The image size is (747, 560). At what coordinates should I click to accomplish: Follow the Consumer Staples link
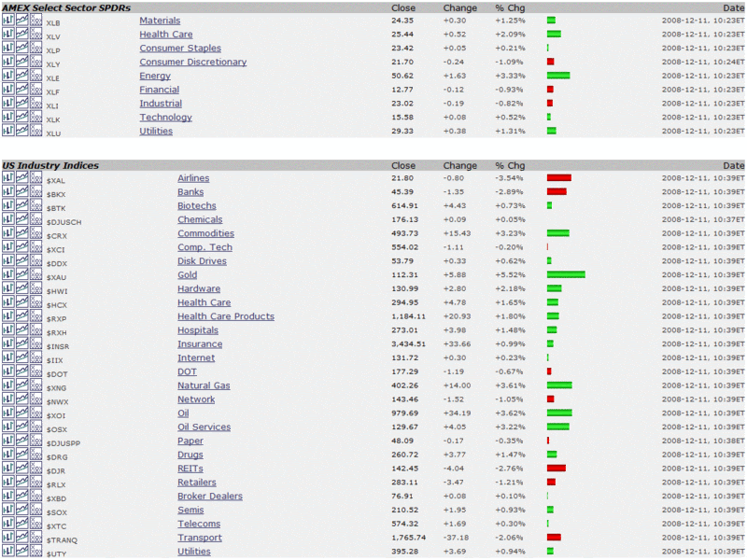pos(180,49)
